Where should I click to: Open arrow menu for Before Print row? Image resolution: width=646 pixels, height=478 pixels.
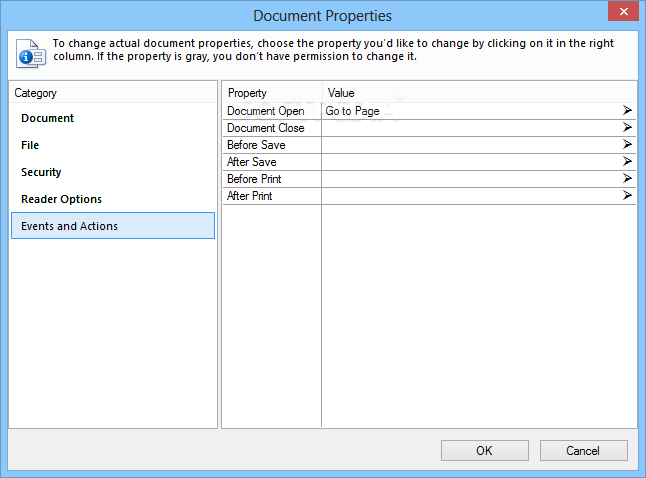[x=627, y=178]
